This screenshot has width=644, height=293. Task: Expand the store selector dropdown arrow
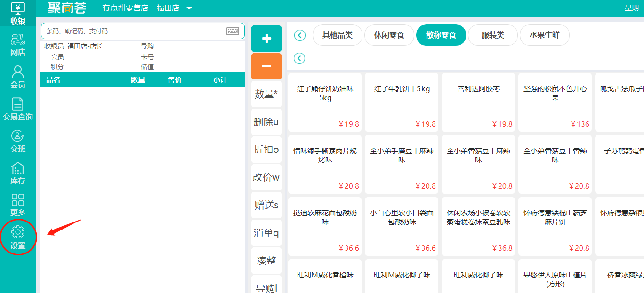pyautogui.click(x=189, y=8)
